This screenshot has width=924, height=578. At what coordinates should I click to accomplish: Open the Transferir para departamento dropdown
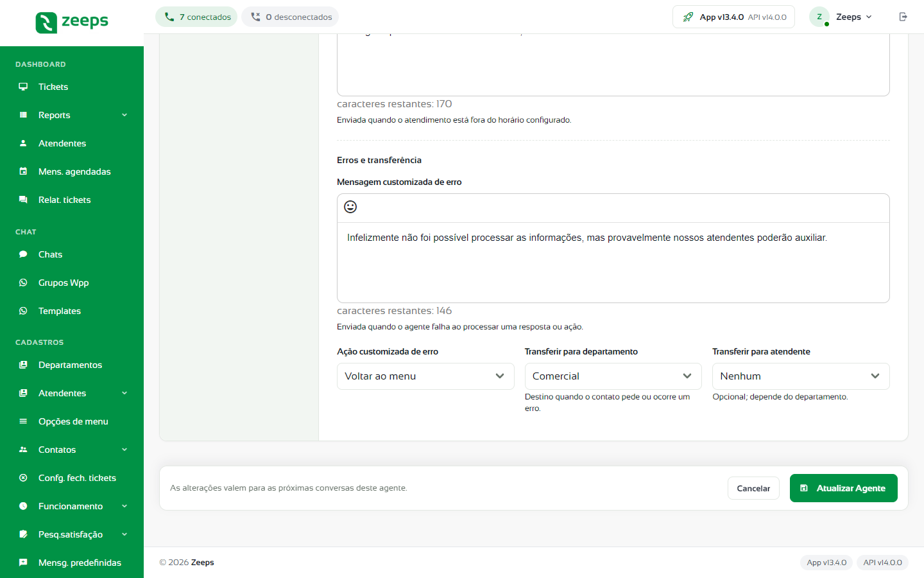tap(613, 376)
